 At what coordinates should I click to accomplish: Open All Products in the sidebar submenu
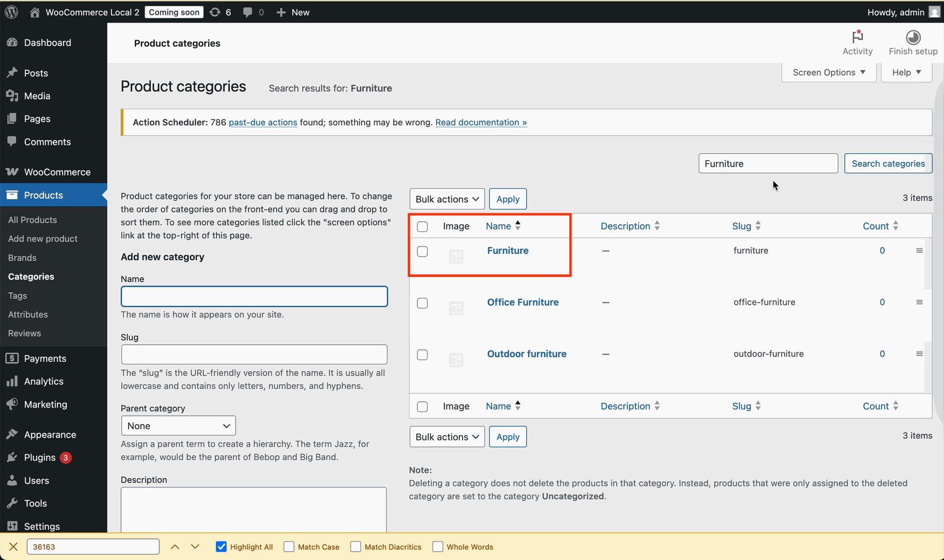[x=32, y=220]
